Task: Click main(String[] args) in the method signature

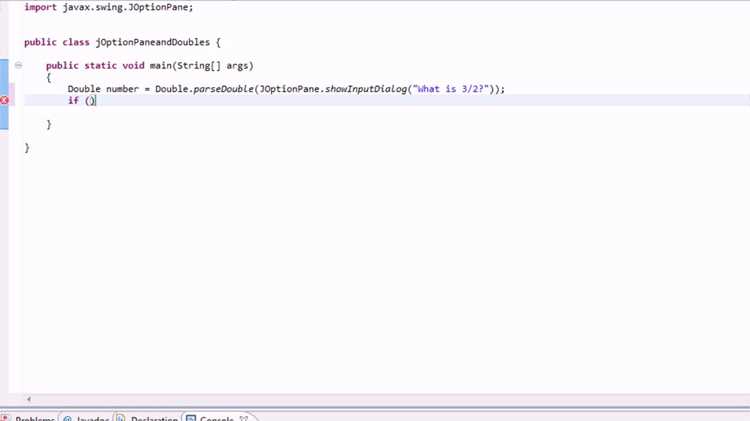Action: tap(201, 66)
